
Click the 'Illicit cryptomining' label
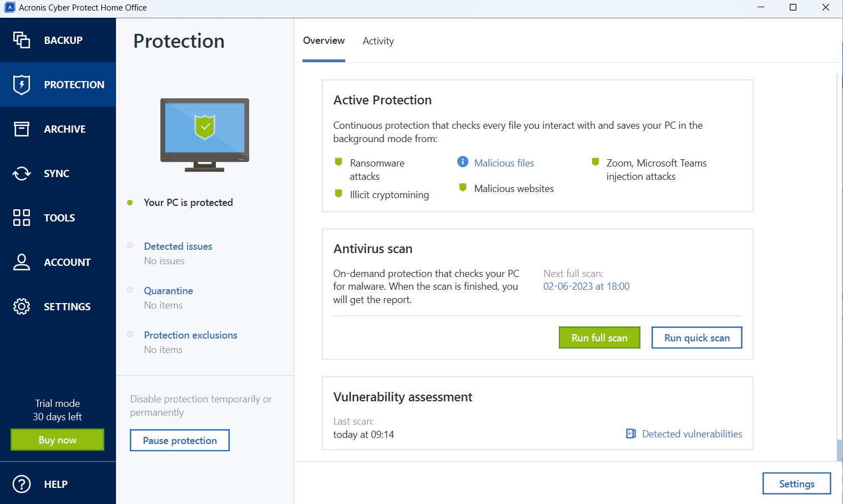(389, 194)
